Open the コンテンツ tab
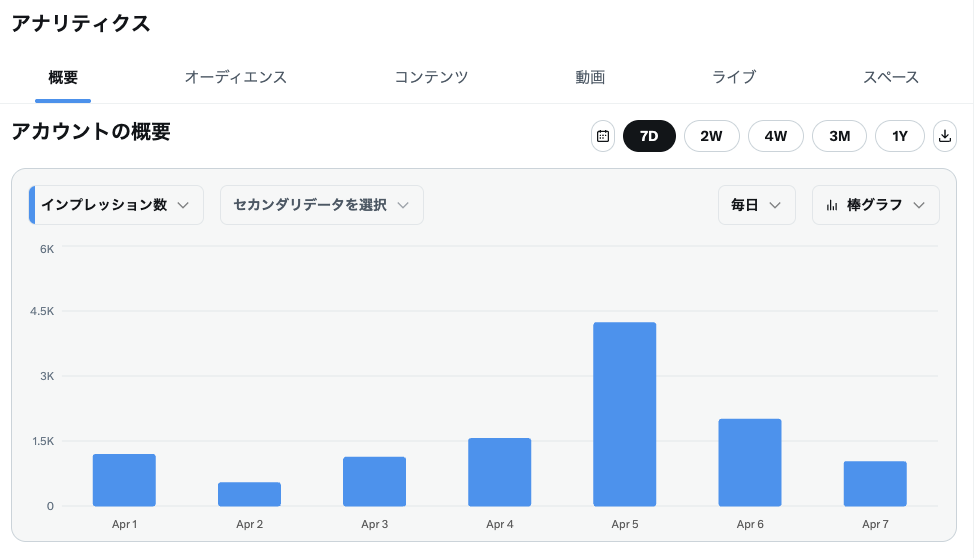This screenshot has width=980, height=558. point(431,77)
